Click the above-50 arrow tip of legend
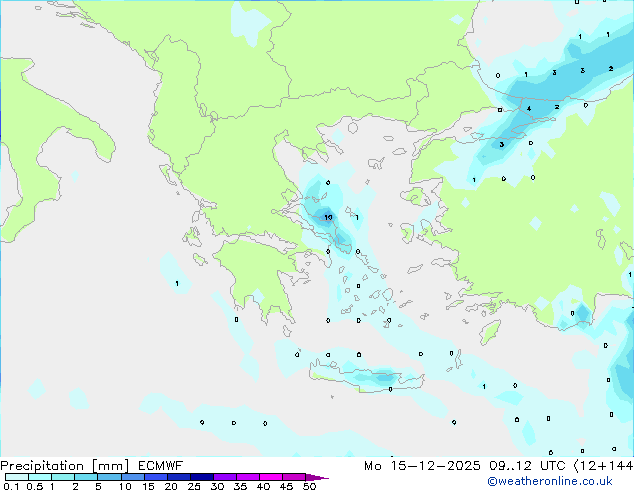This screenshot has height=490, width=634. coord(317,477)
